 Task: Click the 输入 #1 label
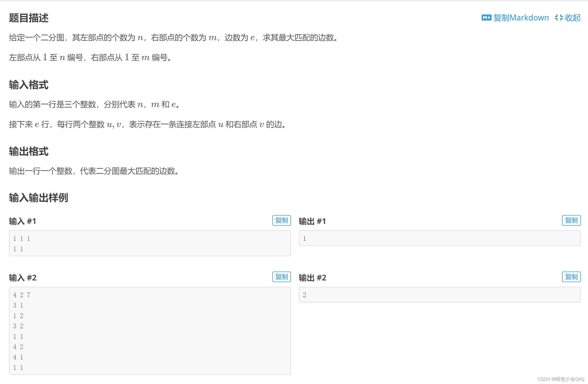pos(23,221)
